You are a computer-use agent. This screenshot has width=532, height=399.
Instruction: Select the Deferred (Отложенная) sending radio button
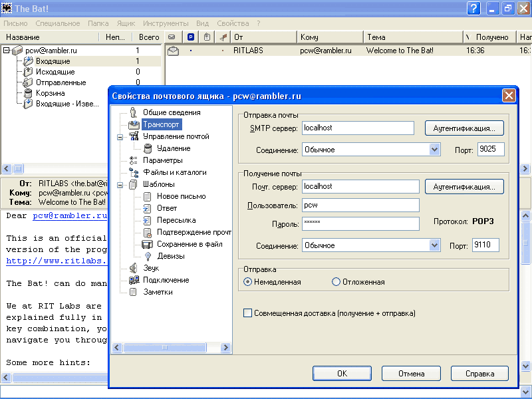click(x=336, y=282)
